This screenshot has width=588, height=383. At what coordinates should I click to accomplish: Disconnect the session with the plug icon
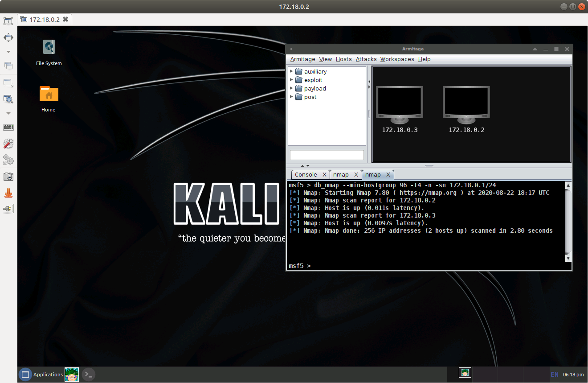(8, 209)
